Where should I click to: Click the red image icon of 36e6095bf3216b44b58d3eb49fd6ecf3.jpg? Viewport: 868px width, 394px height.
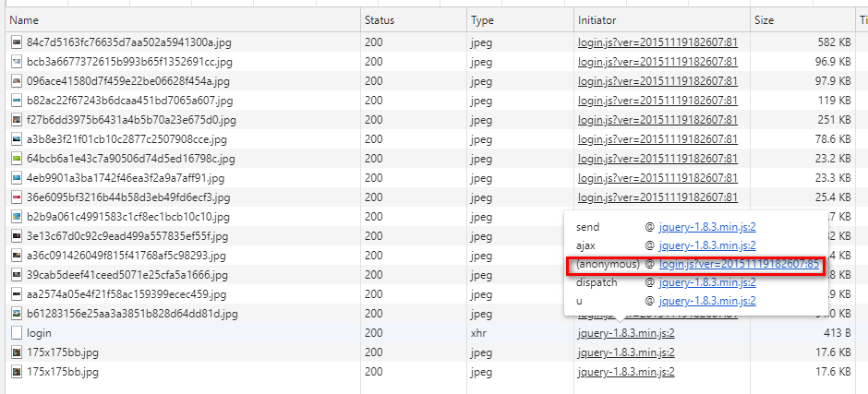pyautogui.click(x=17, y=197)
